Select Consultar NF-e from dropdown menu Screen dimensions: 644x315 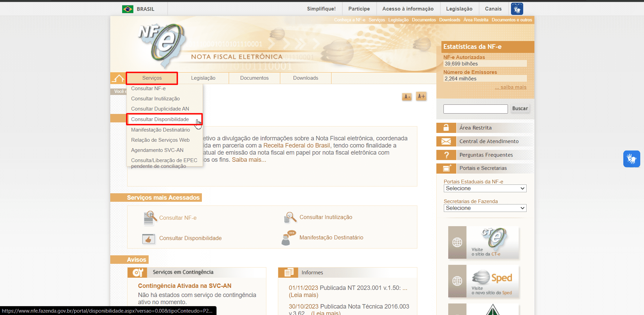[x=148, y=88]
